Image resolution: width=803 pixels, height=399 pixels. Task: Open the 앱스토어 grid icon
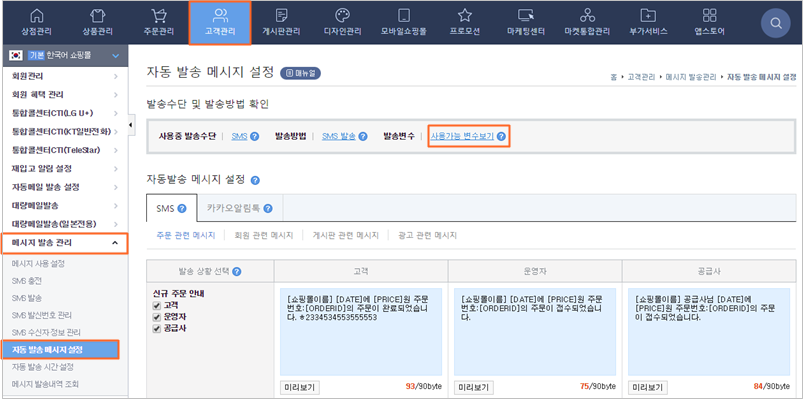click(x=709, y=15)
